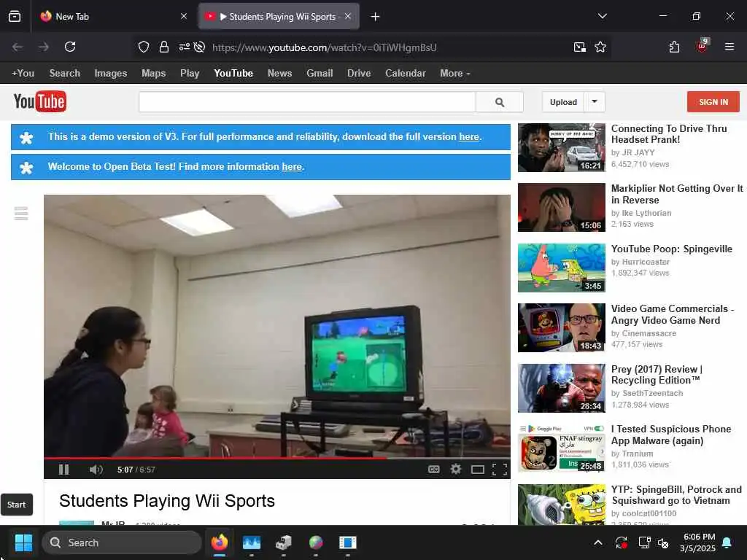
Task: Pause the video playback
Action: pyautogui.click(x=64, y=470)
